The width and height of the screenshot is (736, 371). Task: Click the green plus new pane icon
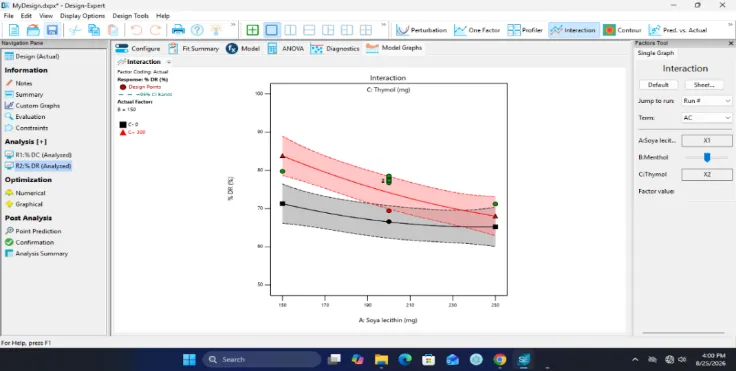coord(253,30)
